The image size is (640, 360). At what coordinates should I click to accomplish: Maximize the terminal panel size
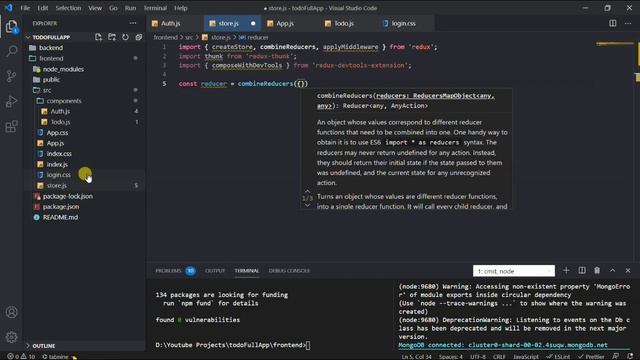coord(613,271)
